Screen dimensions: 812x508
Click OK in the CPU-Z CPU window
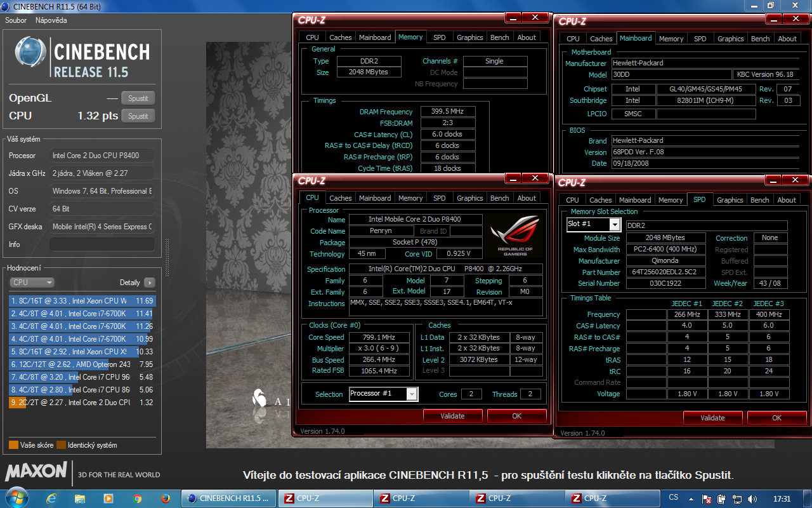click(517, 416)
